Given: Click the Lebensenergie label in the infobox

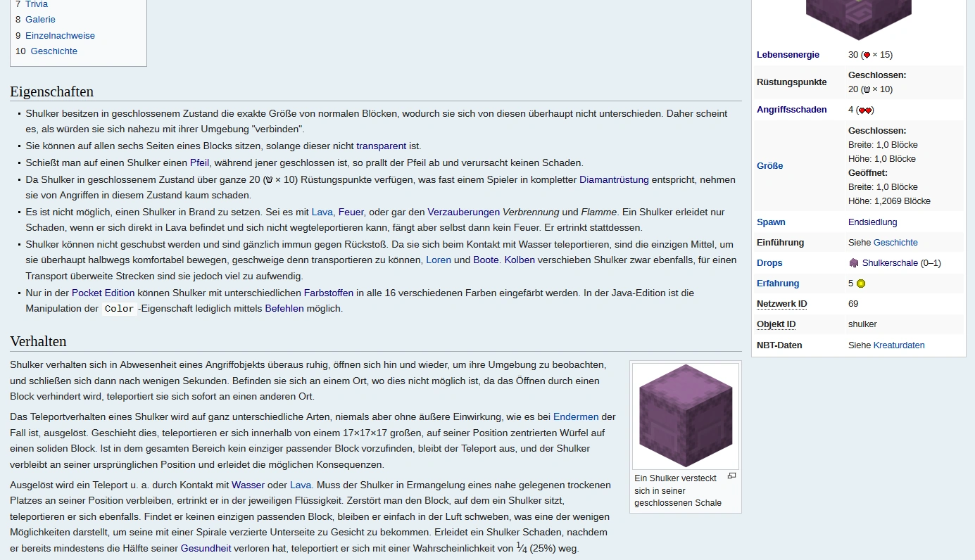Looking at the screenshot, I should [x=788, y=55].
